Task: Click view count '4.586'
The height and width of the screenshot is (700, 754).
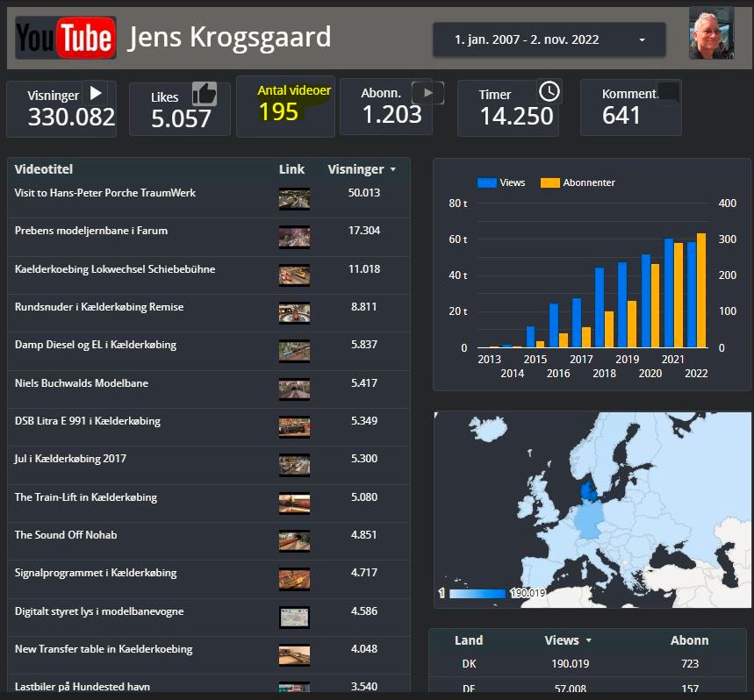Action: pos(364,611)
